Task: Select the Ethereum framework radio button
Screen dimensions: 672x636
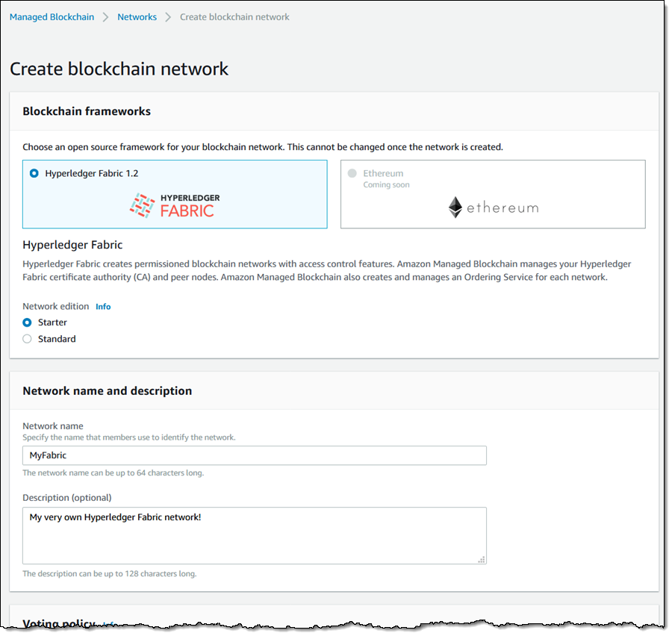Action: click(352, 173)
